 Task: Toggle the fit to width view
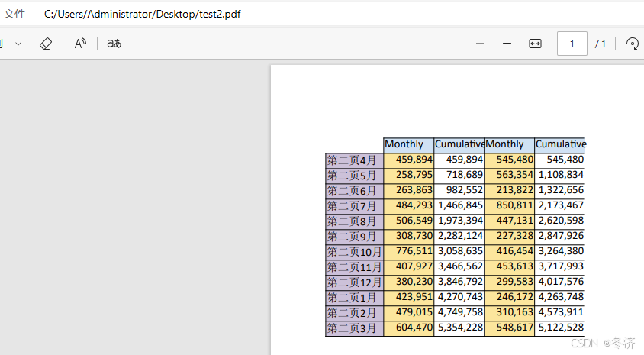[535, 44]
